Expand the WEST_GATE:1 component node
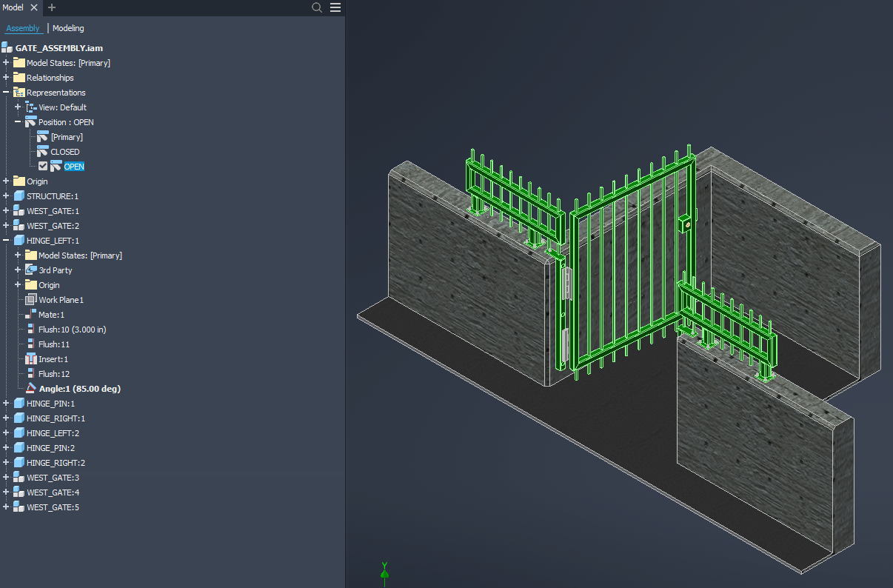Image resolution: width=893 pixels, height=588 pixels. [6, 210]
